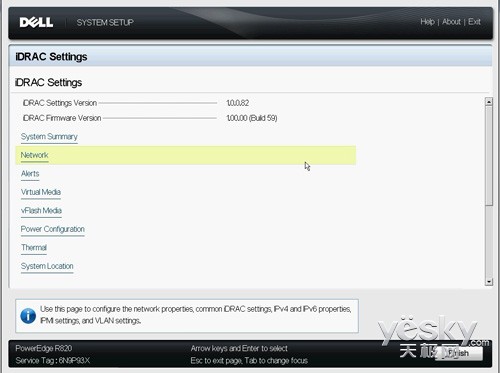Click the iDRAC Settings Version value
The image size is (500, 373).
pos(238,103)
